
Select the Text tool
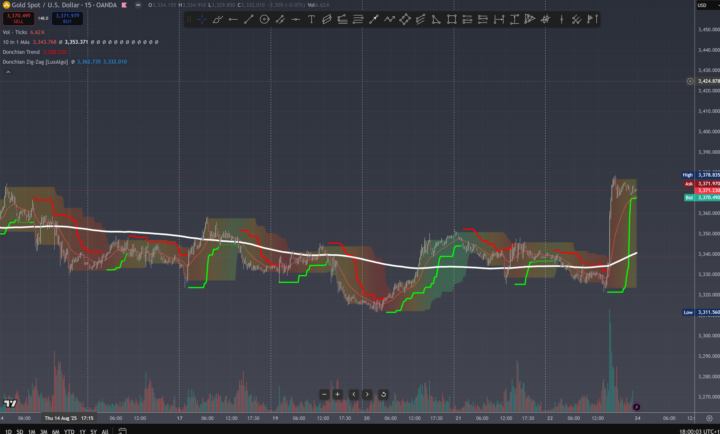(311, 19)
